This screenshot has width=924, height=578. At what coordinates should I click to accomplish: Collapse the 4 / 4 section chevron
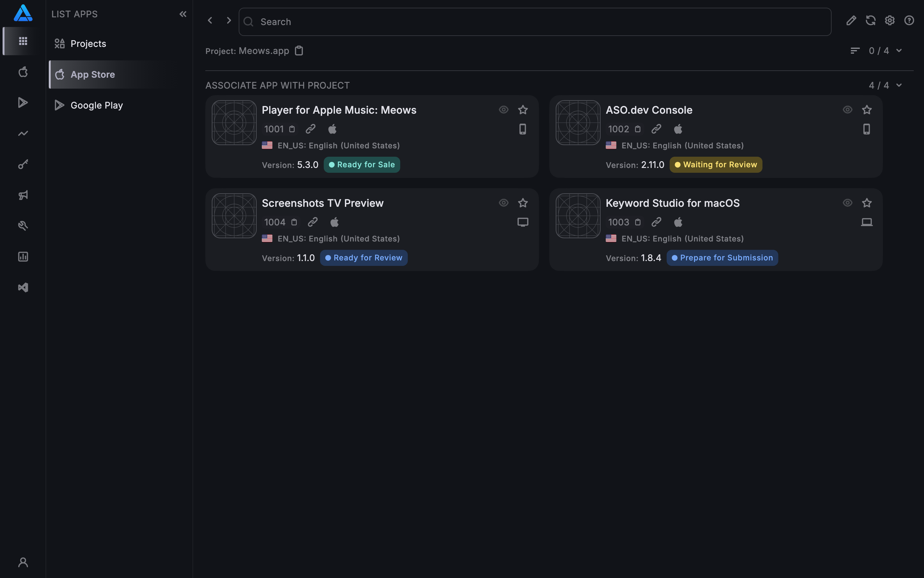pyautogui.click(x=899, y=85)
